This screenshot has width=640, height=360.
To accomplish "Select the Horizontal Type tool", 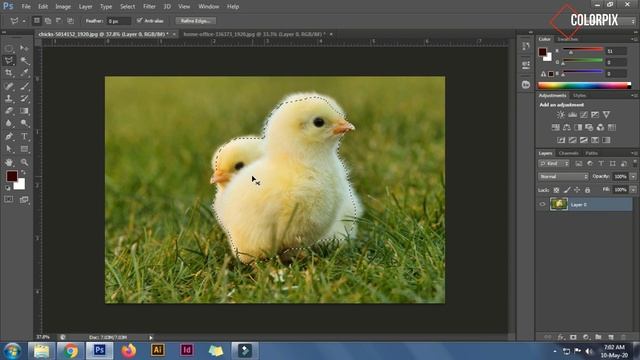I will (24, 136).
